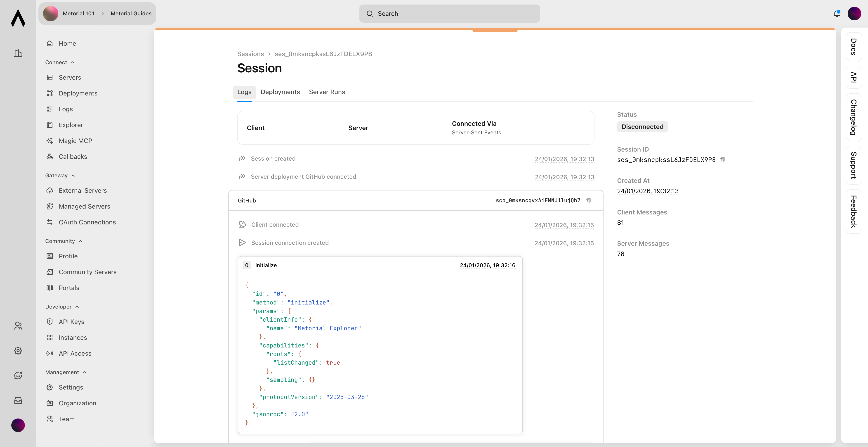Open External Servers under Gateway

coord(82,190)
